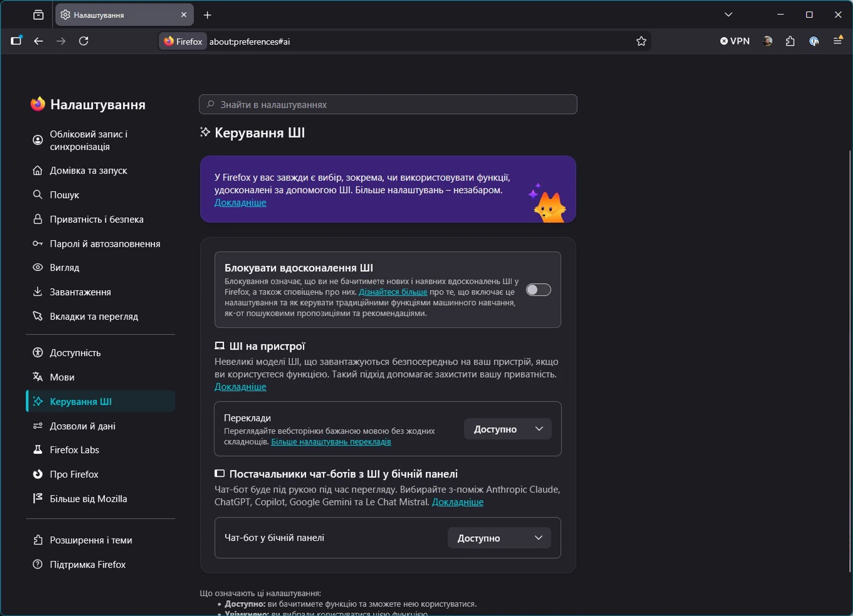The image size is (853, 616).
Task: Expand the Переклади Доступно dropdown
Action: point(508,429)
